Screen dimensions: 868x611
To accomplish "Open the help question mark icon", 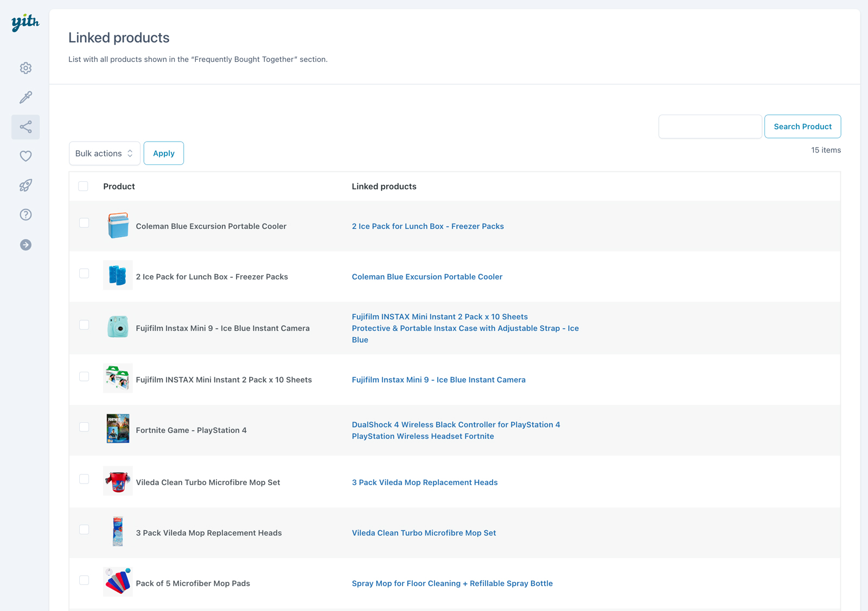I will click(25, 215).
